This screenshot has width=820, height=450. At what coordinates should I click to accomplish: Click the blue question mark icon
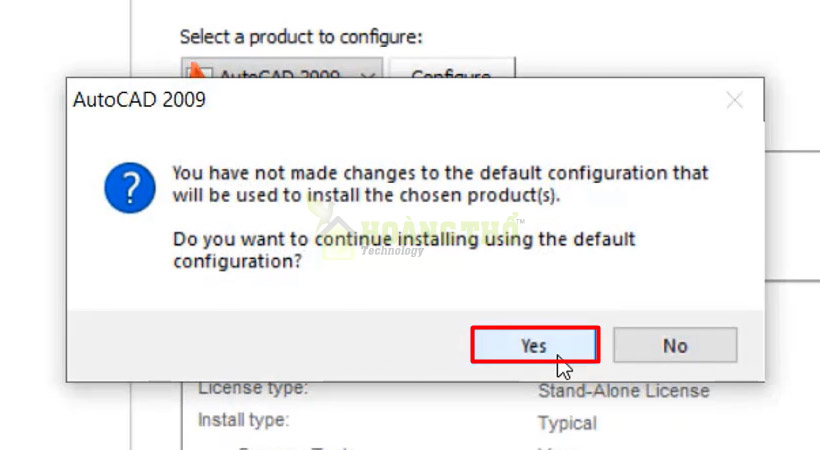[130, 187]
